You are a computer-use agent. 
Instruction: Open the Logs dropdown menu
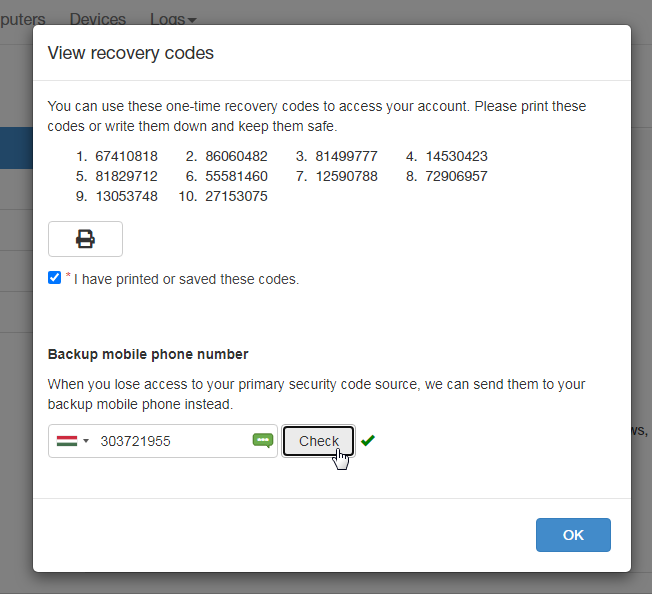pos(173,20)
